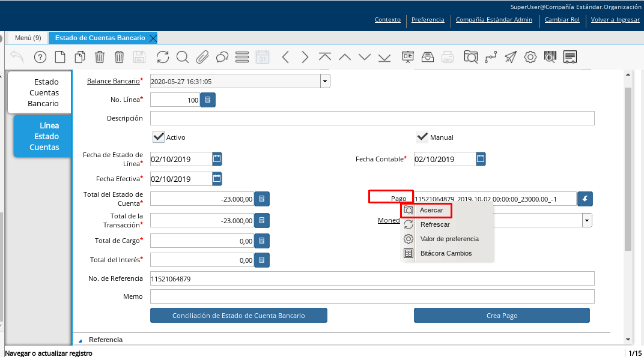Toggle the Manual checkbox

coord(423,137)
